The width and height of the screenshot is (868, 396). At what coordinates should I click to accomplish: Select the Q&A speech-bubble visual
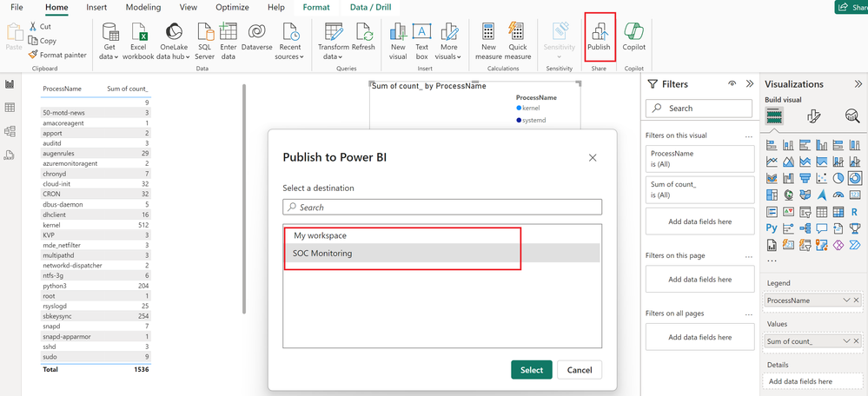point(821,228)
